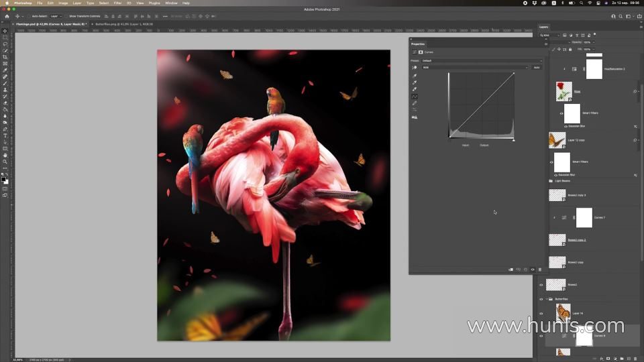Select the Move tool in the toolbar
Viewport: 644px width, 362px height.
point(5,31)
